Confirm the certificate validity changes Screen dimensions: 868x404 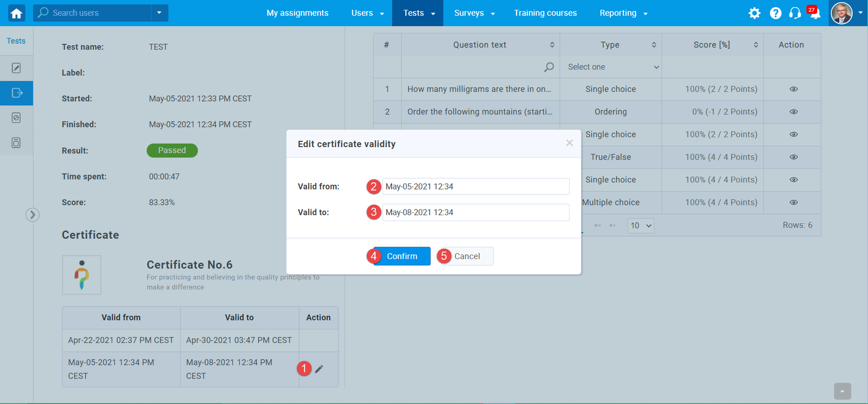tap(401, 256)
